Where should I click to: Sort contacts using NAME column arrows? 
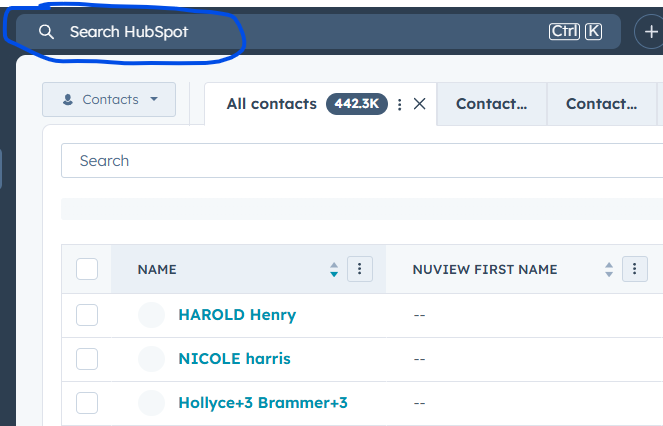point(334,269)
